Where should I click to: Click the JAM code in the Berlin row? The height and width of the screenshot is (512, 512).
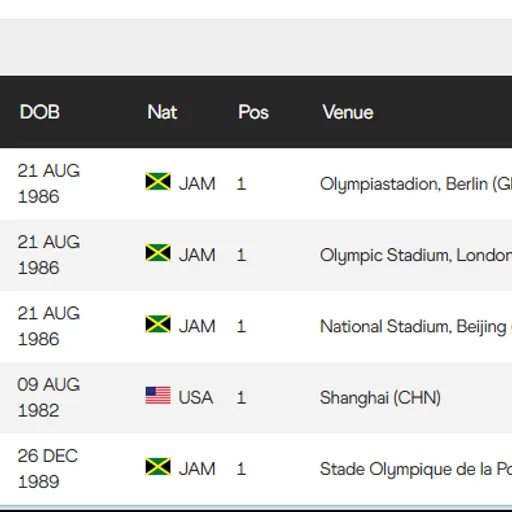point(197,184)
